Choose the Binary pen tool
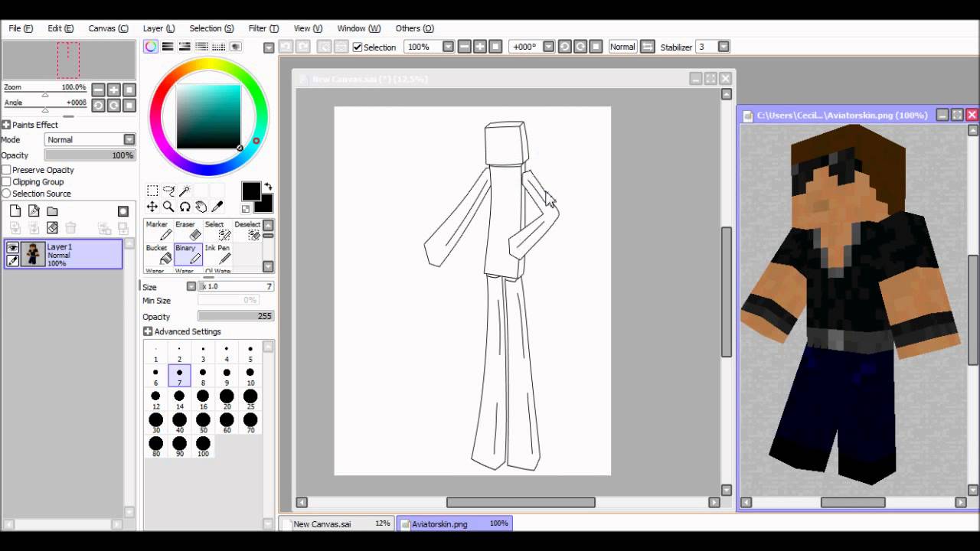This screenshot has height=551, width=980. [188, 254]
